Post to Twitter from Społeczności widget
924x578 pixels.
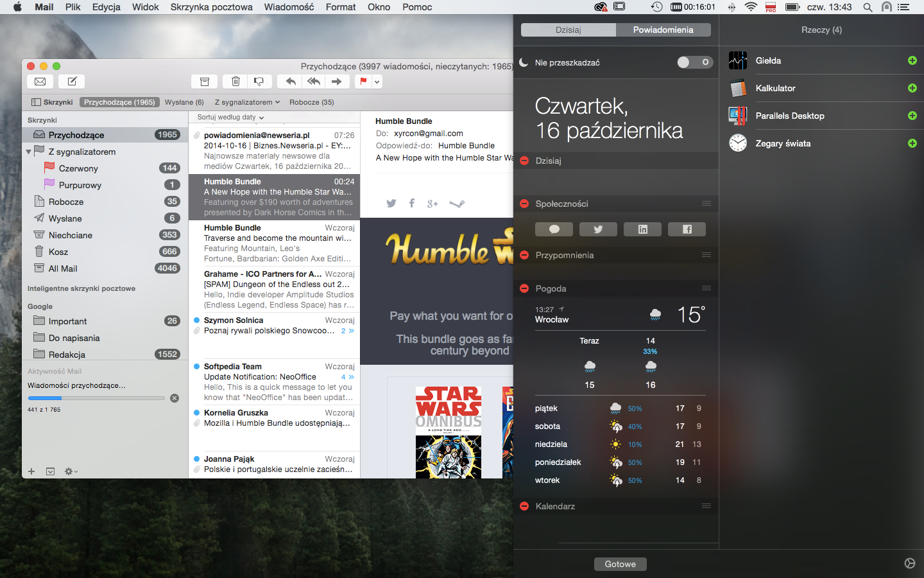[598, 229]
